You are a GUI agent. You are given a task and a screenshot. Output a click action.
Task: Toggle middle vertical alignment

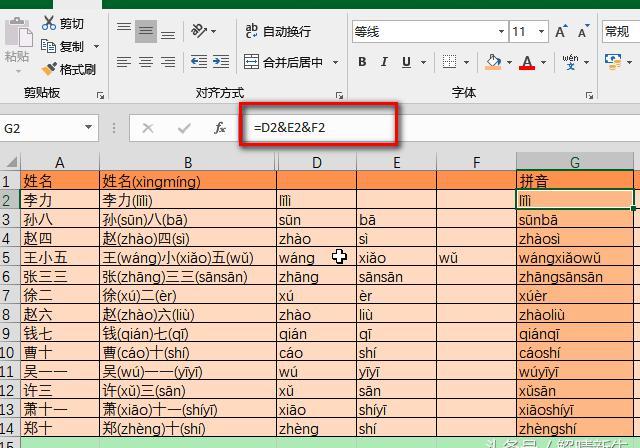click(146, 31)
